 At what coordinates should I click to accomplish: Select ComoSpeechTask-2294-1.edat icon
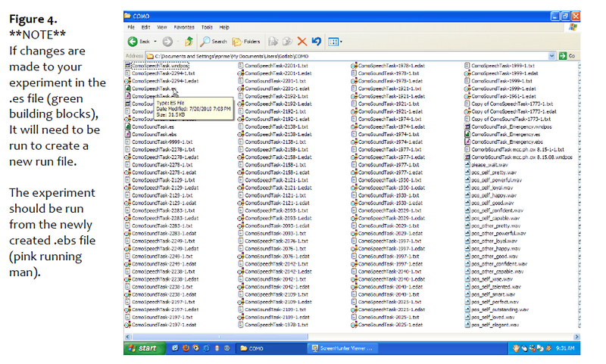[x=127, y=81]
